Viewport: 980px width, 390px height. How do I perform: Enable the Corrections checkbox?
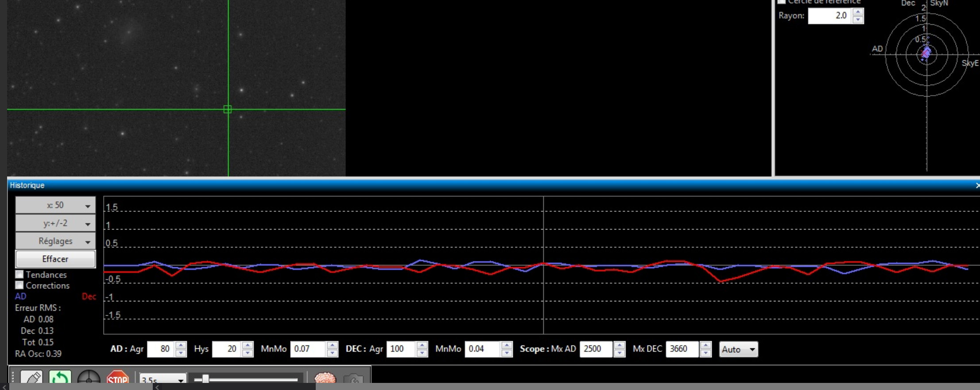[19, 285]
